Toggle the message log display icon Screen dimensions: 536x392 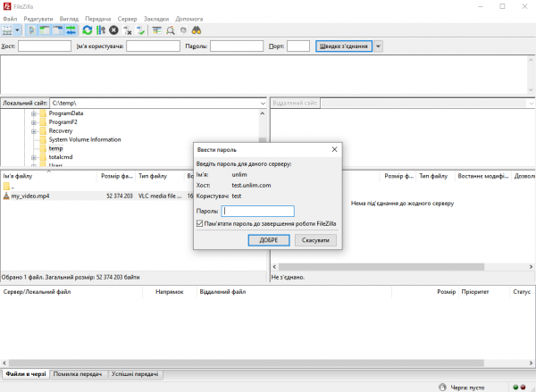coord(31,30)
